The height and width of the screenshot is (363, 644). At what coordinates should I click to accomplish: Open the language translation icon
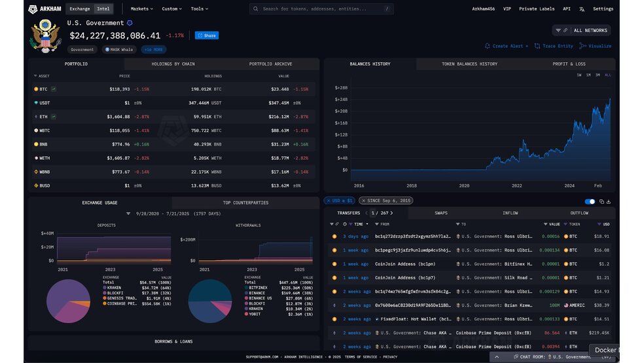point(582,9)
